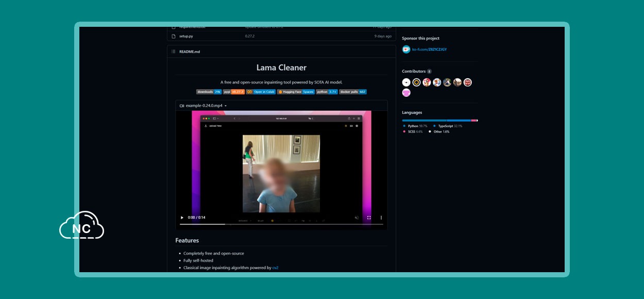The height and width of the screenshot is (299, 644).
Task: Open the pypi v0.27.2 badge
Action: pyautogui.click(x=234, y=92)
